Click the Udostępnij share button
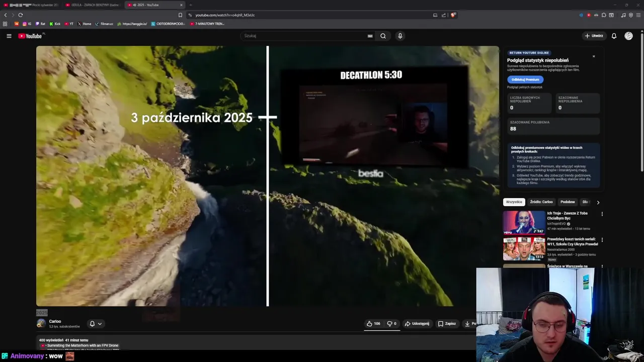The image size is (644, 362). tap(417, 324)
